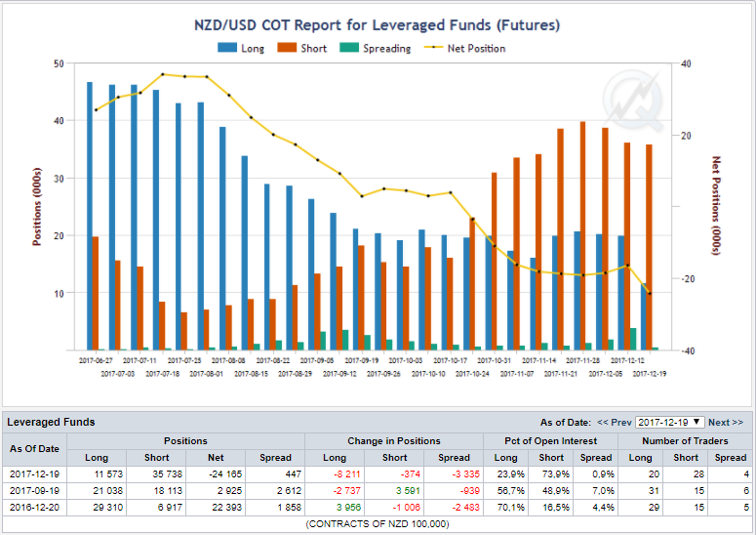Click the orange Short legend color swatch
The height and width of the screenshot is (535, 756).
(287, 48)
